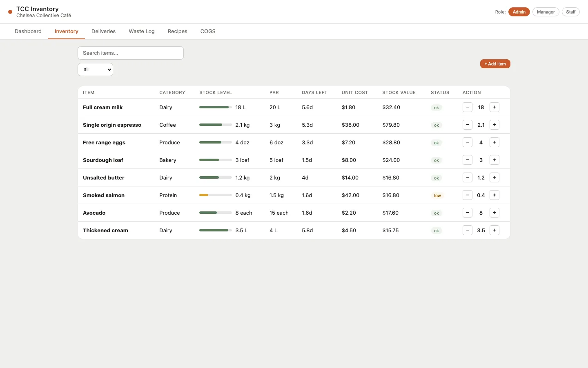Open the COGS tab
This screenshot has height=368, width=588.
tap(208, 31)
